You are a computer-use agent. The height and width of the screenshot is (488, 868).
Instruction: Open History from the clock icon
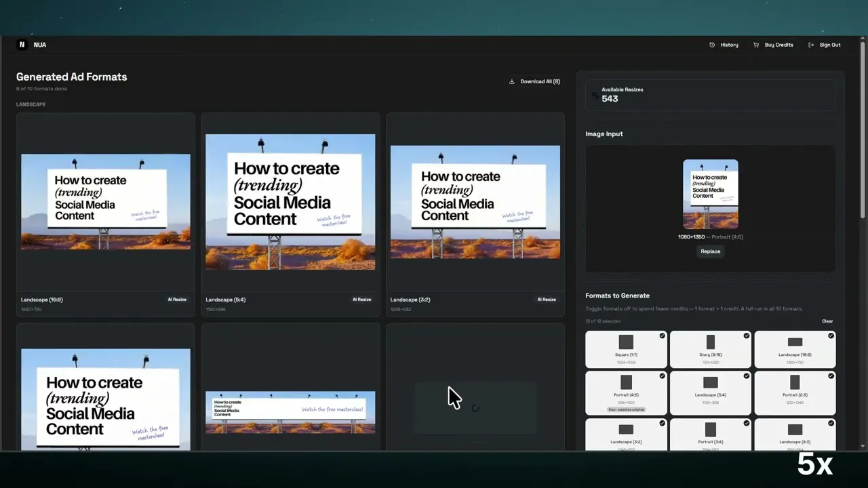712,45
